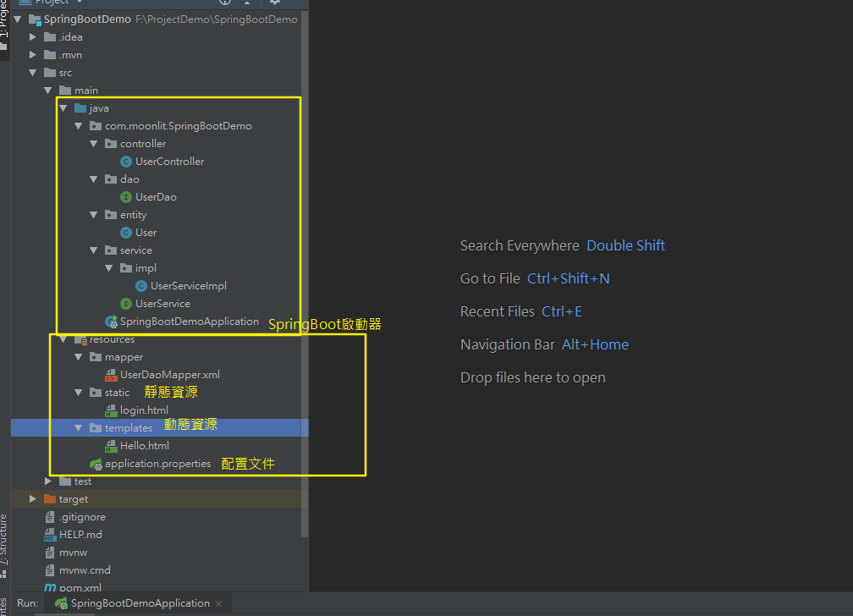This screenshot has height=616, width=853.
Task: Click the mapper folder icon
Action: point(96,357)
